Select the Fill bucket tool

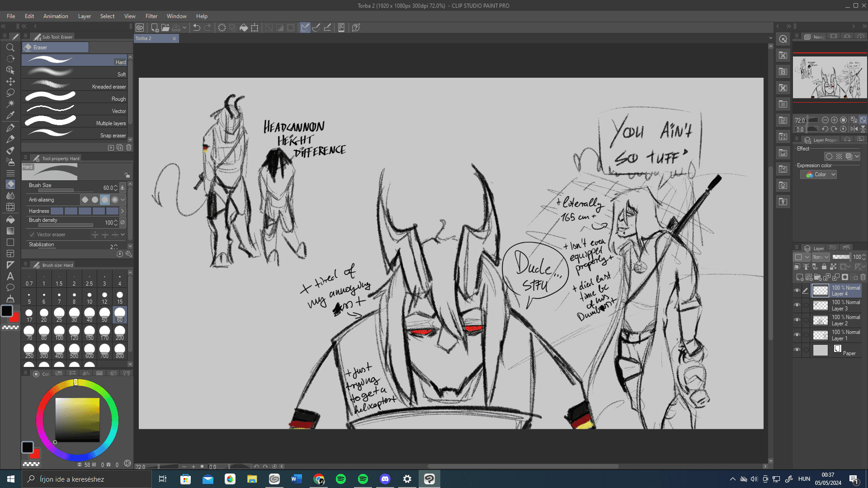(x=10, y=220)
